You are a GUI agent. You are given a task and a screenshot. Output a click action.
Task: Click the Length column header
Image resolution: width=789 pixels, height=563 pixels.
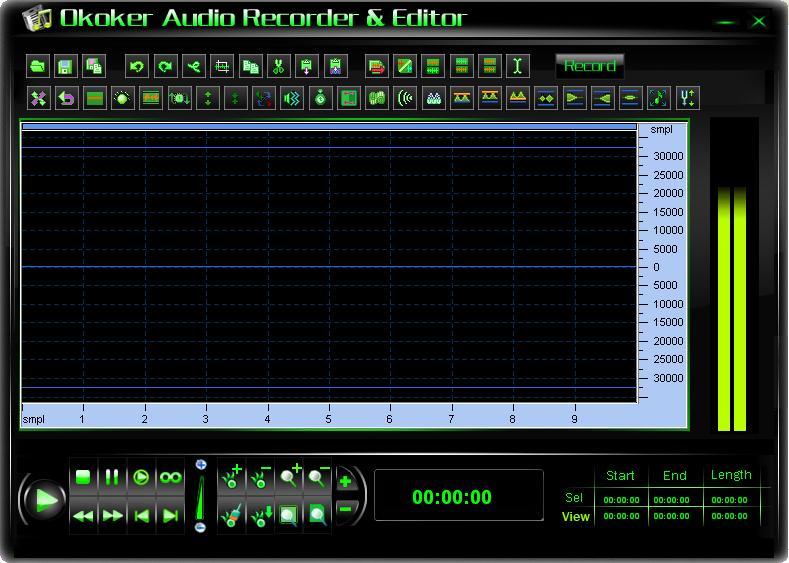pyautogui.click(x=731, y=475)
